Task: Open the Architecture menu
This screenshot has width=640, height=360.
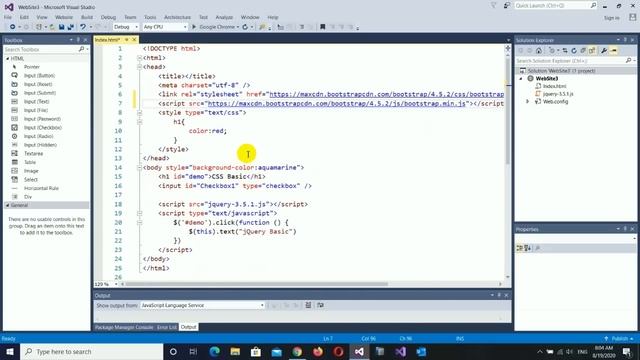Action: (177, 17)
